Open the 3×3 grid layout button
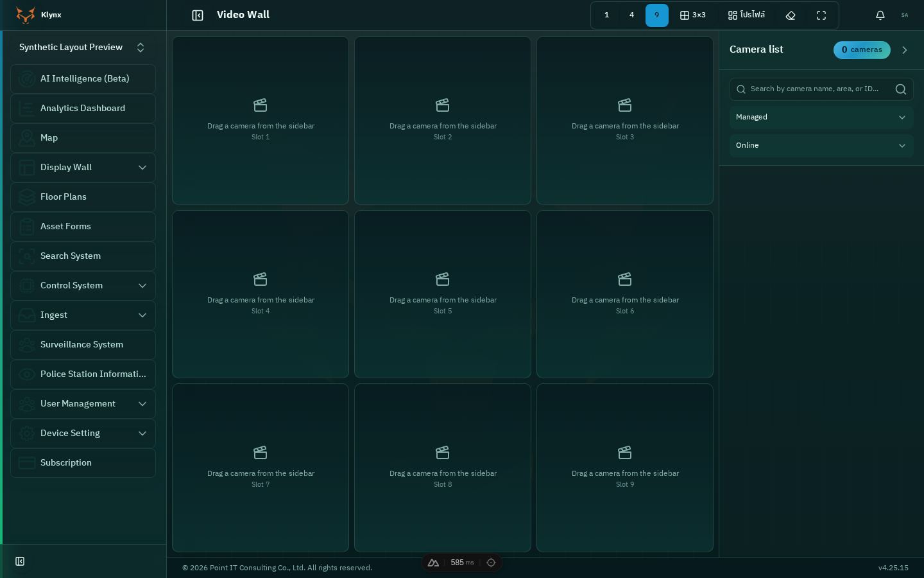This screenshot has width=924, height=578. 693,15
